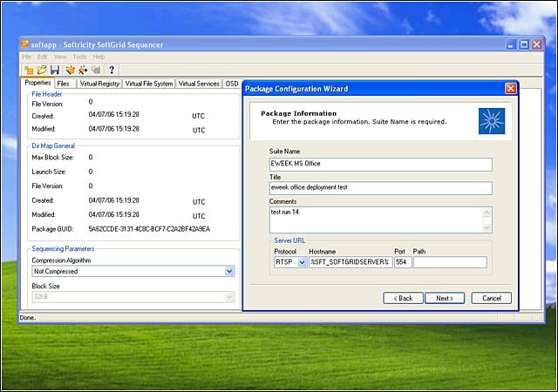Click the 'Sequencing Parameters' group label
558x392 pixels.
tap(63, 248)
